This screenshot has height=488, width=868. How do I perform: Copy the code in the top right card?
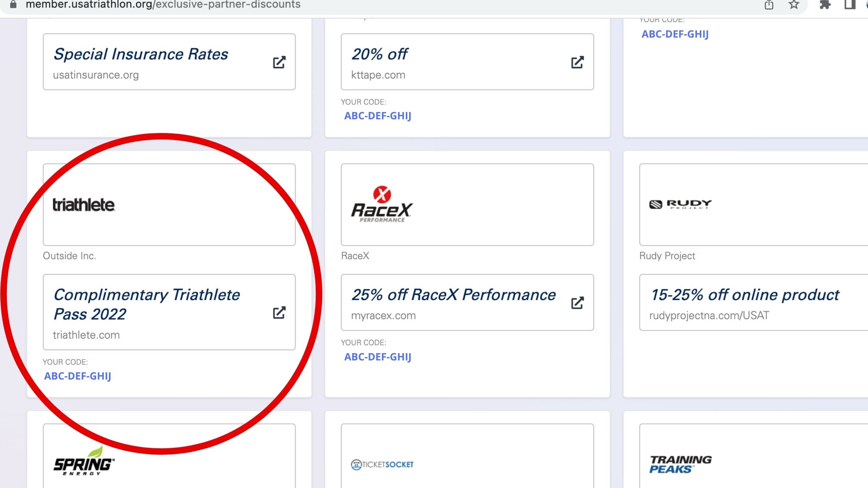[x=675, y=34]
